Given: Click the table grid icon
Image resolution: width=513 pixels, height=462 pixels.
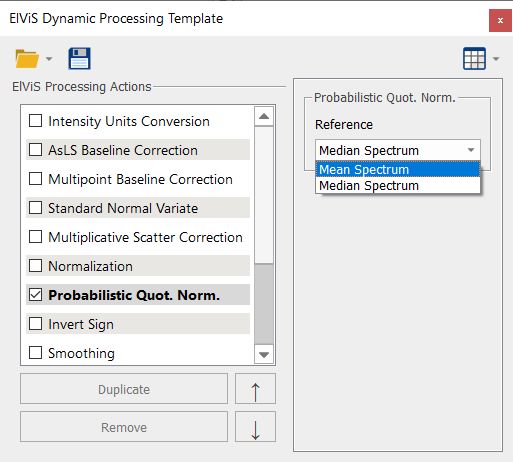Looking at the screenshot, I should [474, 59].
